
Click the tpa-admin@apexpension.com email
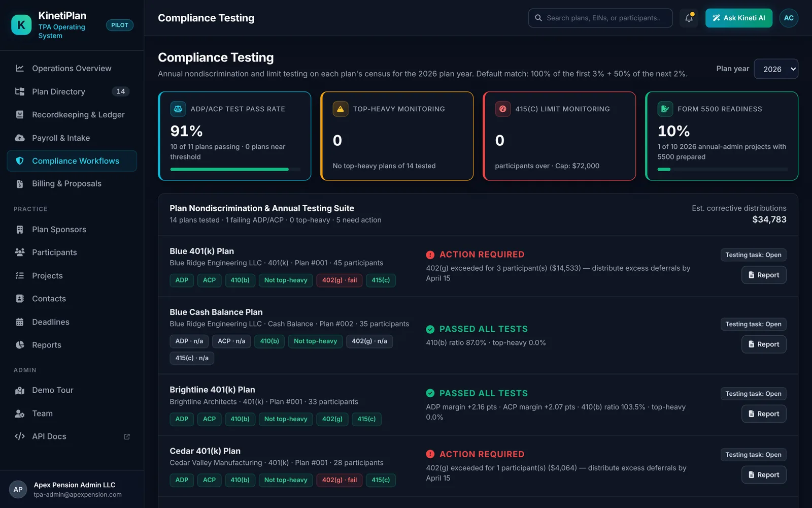(78, 495)
